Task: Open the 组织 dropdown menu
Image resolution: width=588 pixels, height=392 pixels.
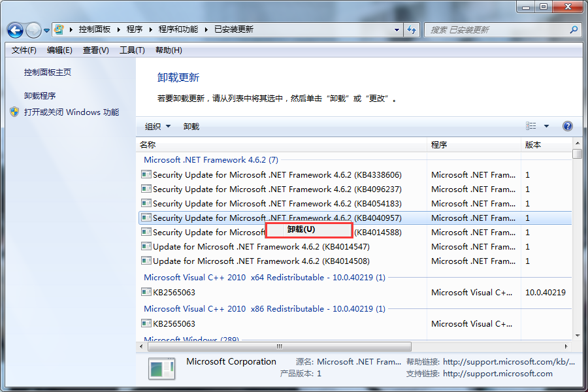Action: 157,126
